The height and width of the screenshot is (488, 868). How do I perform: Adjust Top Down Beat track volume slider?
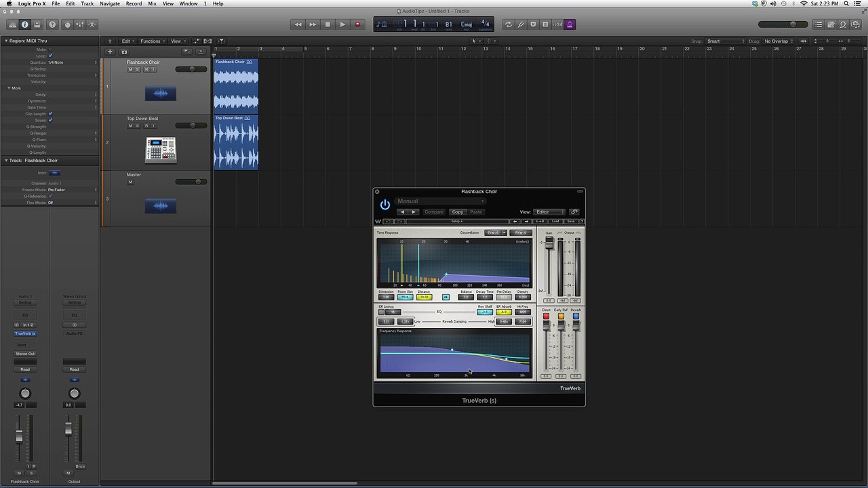coord(191,125)
